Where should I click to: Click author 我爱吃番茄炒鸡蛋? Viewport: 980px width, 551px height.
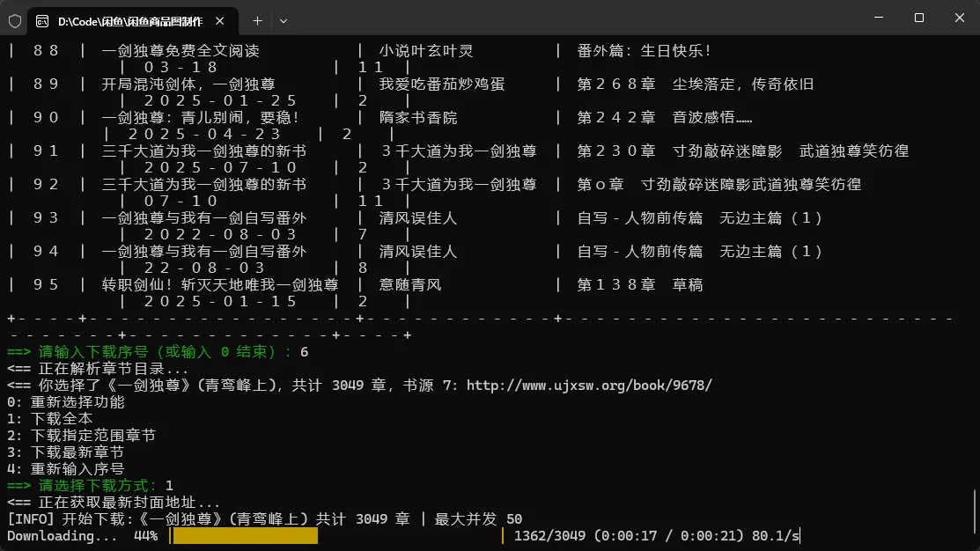tap(442, 84)
